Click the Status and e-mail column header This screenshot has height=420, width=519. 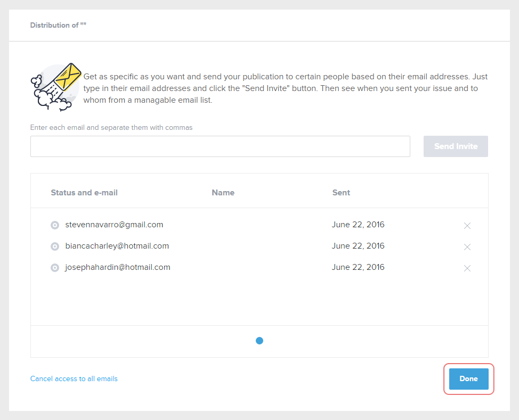click(x=84, y=193)
